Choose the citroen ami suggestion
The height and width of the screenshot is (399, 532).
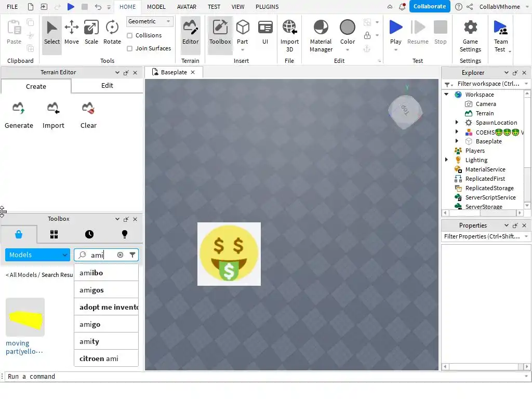pos(106,358)
